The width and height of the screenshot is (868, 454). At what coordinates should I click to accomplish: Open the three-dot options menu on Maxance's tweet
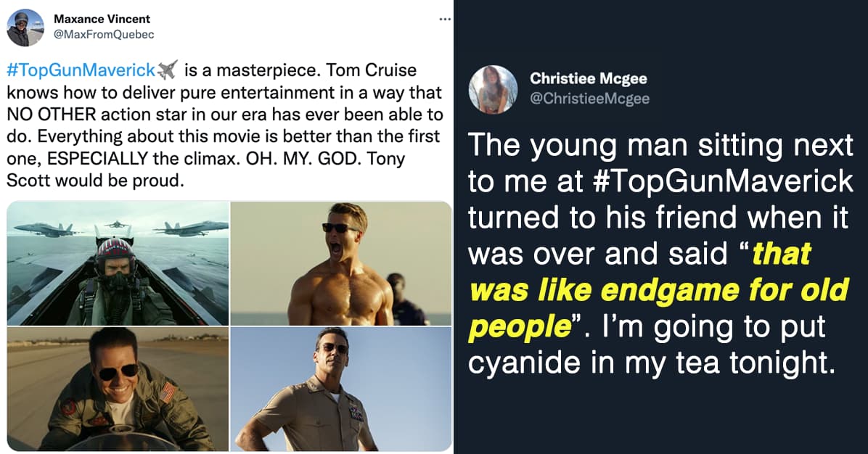(x=445, y=19)
